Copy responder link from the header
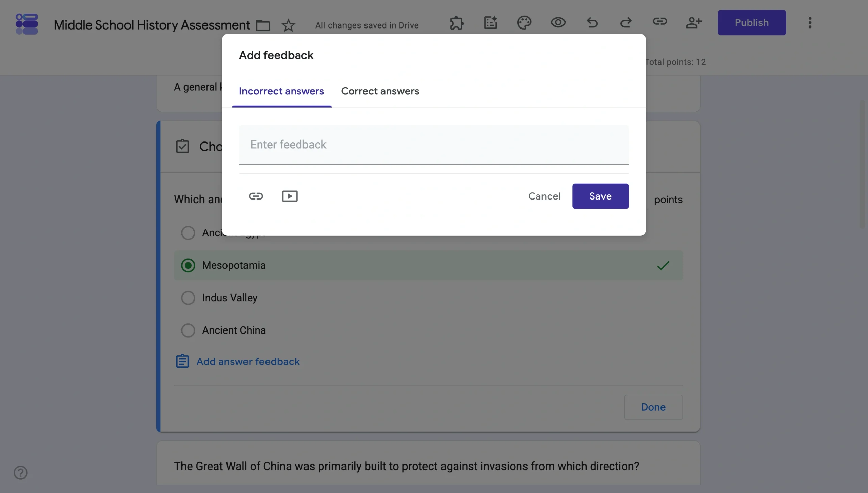868x493 pixels. [x=660, y=22]
